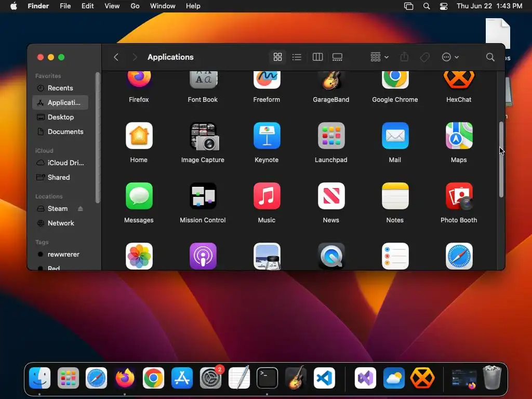Go forward in Finder navigation
532x399 pixels.
(135, 57)
